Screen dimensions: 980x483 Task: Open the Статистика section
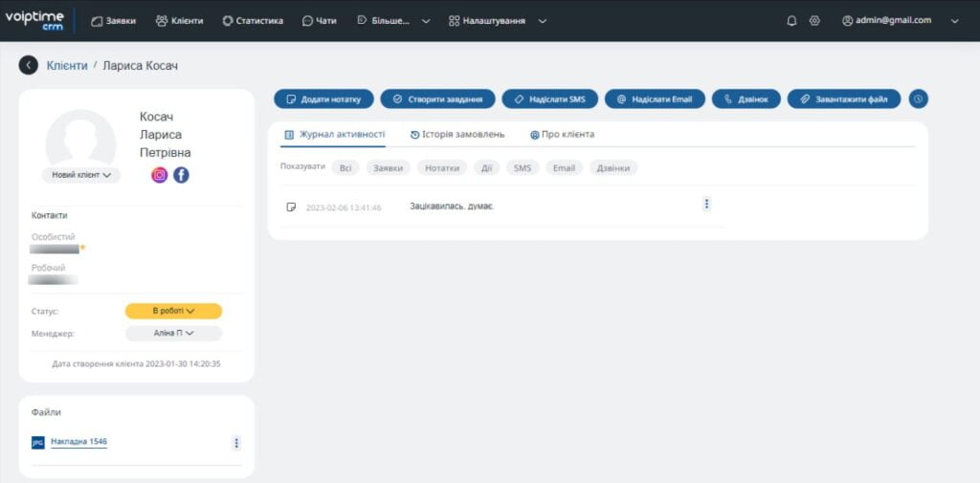pyautogui.click(x=253, y=21)
